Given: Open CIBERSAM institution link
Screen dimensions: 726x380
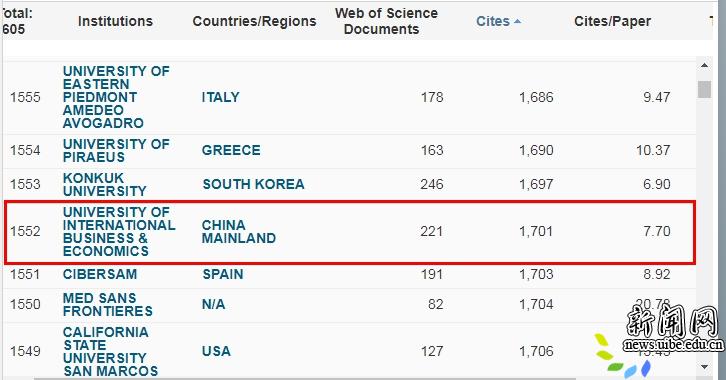Looking at the screenshot, I should pyautogui.click(x=100, y=274).
